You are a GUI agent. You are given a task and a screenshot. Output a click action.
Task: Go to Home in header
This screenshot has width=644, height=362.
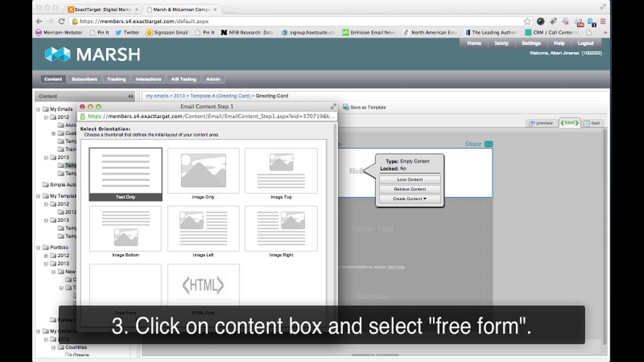pyautogui.click(x=474, y=43)
